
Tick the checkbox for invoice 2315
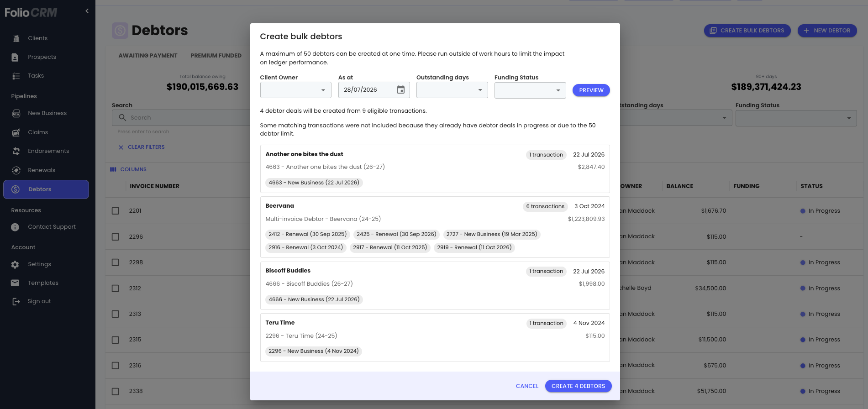pos(116,340)
